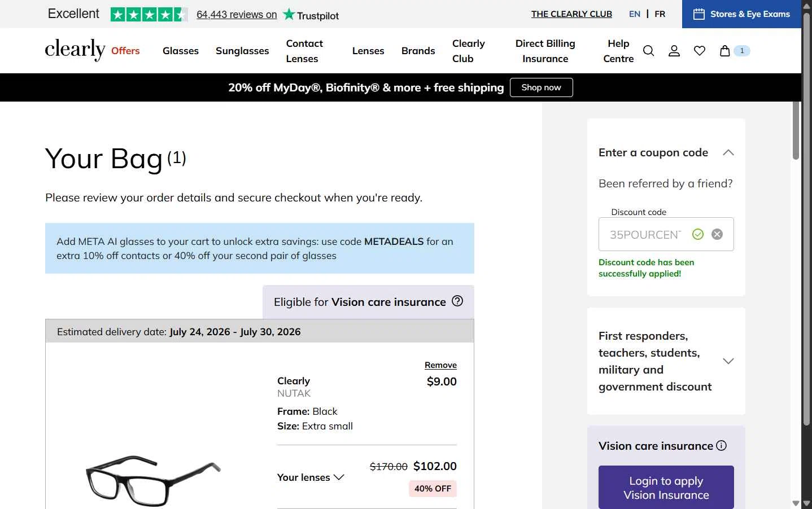Image resolution: width=812 pixels, height=509 pixels.
Task: Open the search magnifier icon
Action: click(649, 51)
